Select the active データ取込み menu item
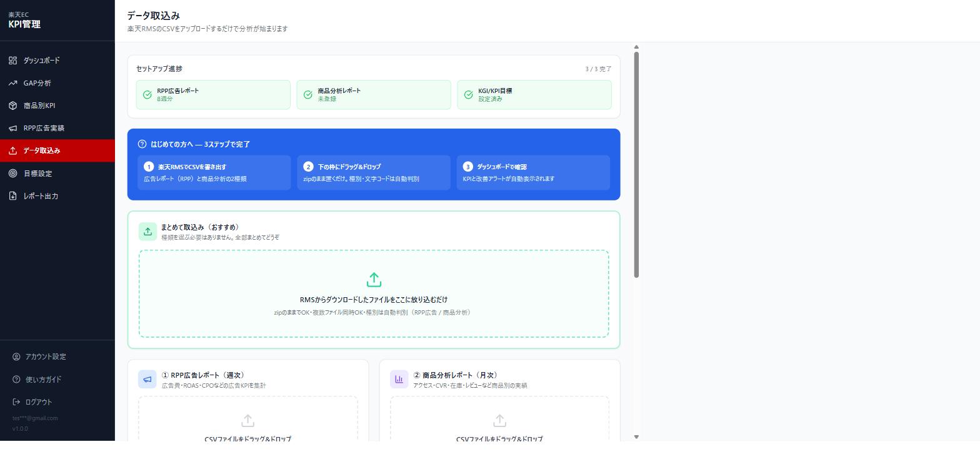 coord(57,150)
